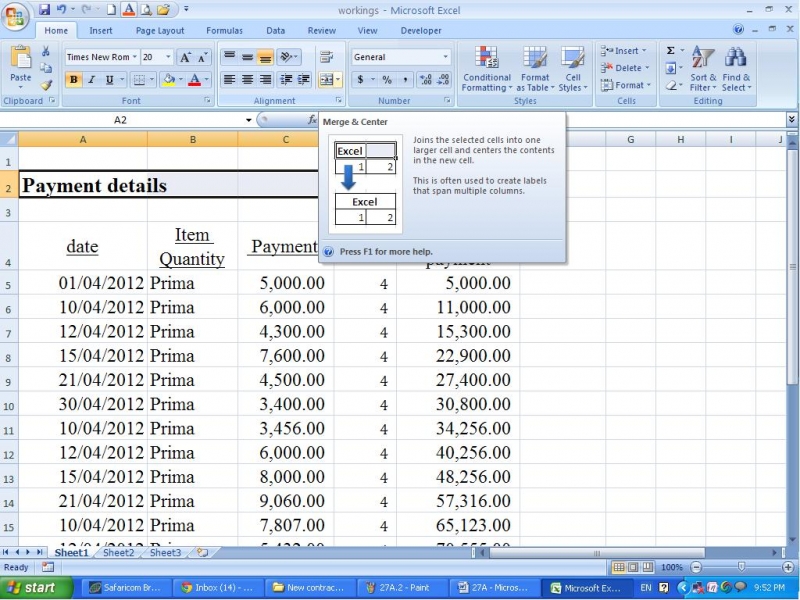The image size is (800, 600).
Task: Toggle underline on selected text
Action: 108,80
